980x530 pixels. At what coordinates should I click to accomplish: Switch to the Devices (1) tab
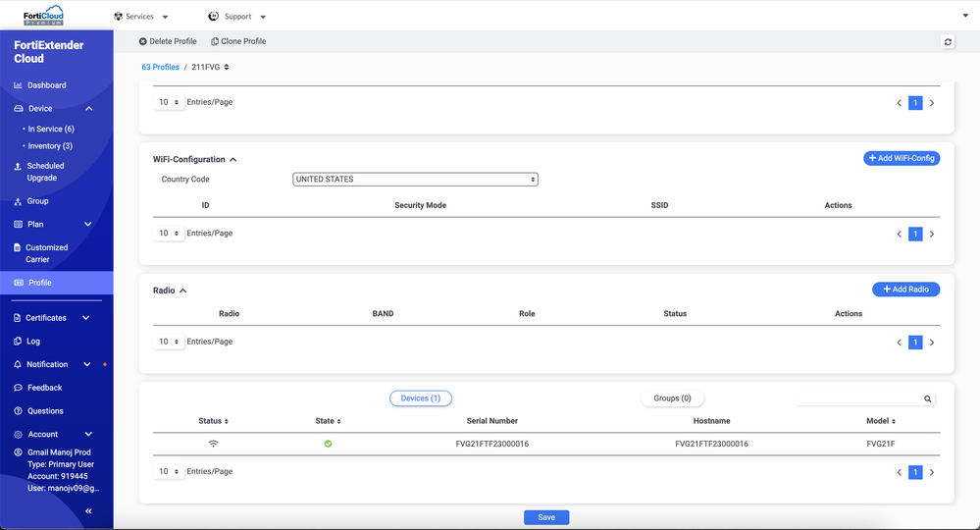[x=421, y=398]
